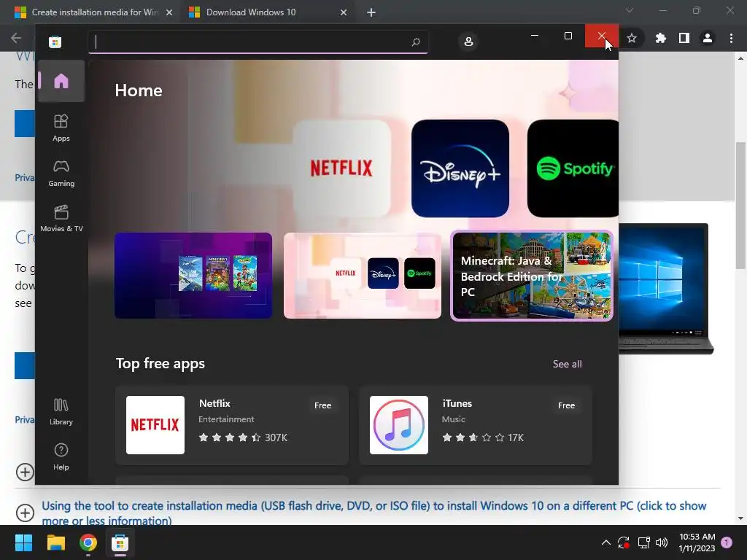The width and height of the screenshot is (747, 560).
Task: Click See all for Top free apps
Action: click(x=567, y=364)
